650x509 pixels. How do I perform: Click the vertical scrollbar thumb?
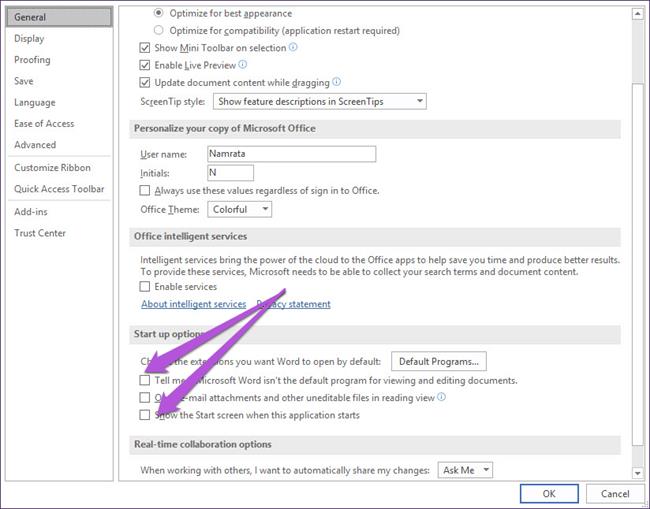coord(637,264)
